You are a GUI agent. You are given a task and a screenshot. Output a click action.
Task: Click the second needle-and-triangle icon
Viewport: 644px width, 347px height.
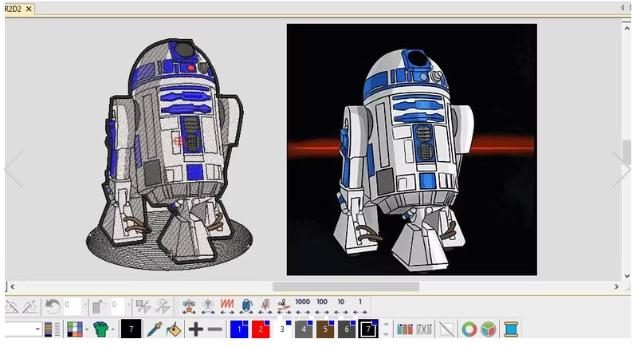[x=163, y=306]
